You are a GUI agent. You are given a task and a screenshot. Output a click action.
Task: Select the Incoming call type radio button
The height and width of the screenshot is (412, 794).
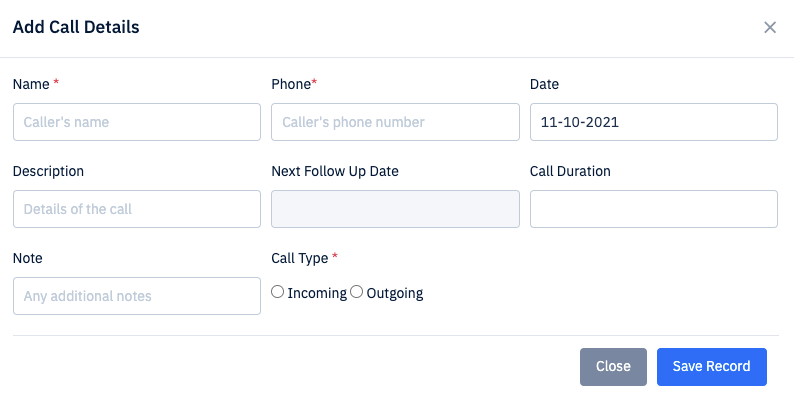277,292
